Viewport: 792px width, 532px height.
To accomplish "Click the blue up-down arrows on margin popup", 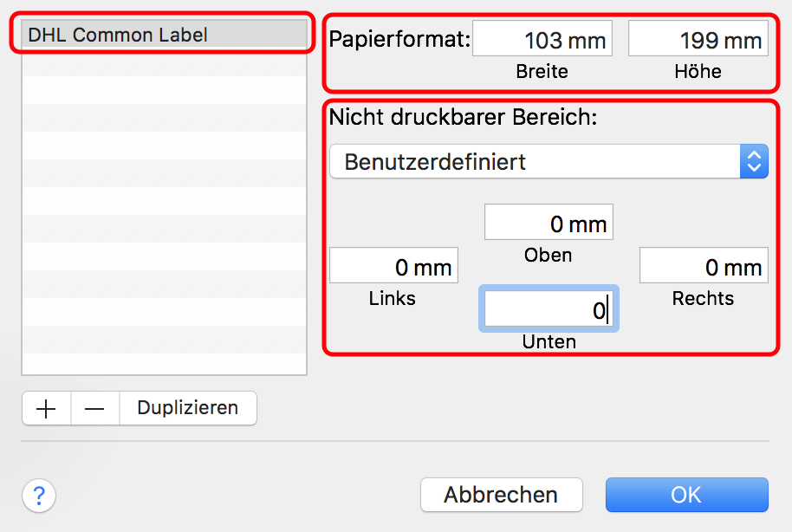I will 754,162.
